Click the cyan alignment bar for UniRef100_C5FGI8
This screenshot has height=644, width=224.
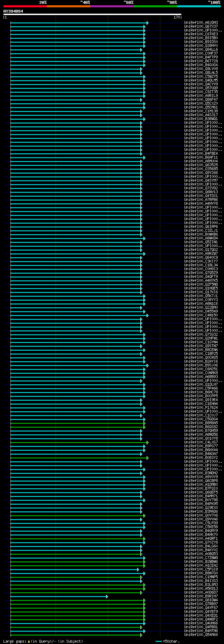75,569
